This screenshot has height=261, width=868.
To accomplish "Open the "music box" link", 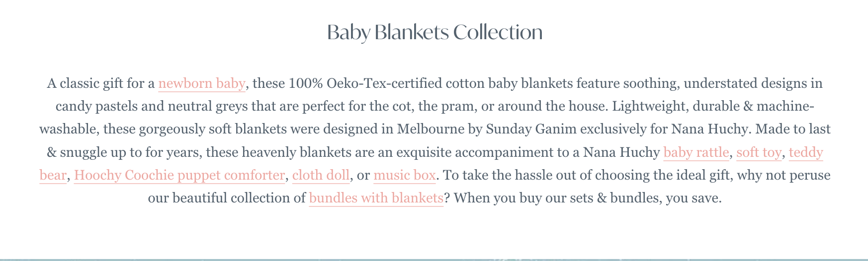I will (x=404, y=176).
